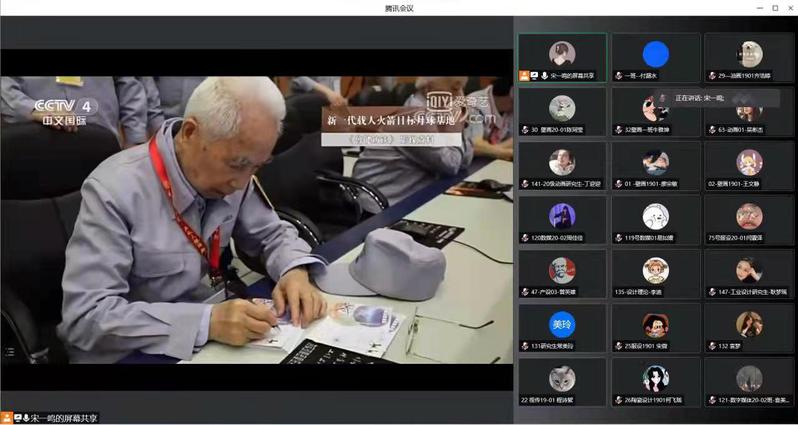Select the 宋一鸣的屏幕共享 participant tile
798x425 pixels.
tap(562, 57)
